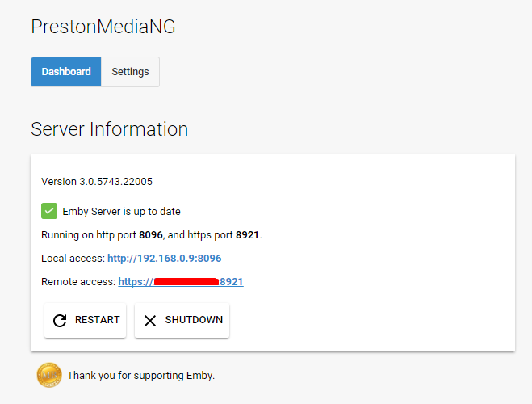This screenshot has width=532, height=404.
Task: Click the bold http port number 8096
Action: [151, 235]
